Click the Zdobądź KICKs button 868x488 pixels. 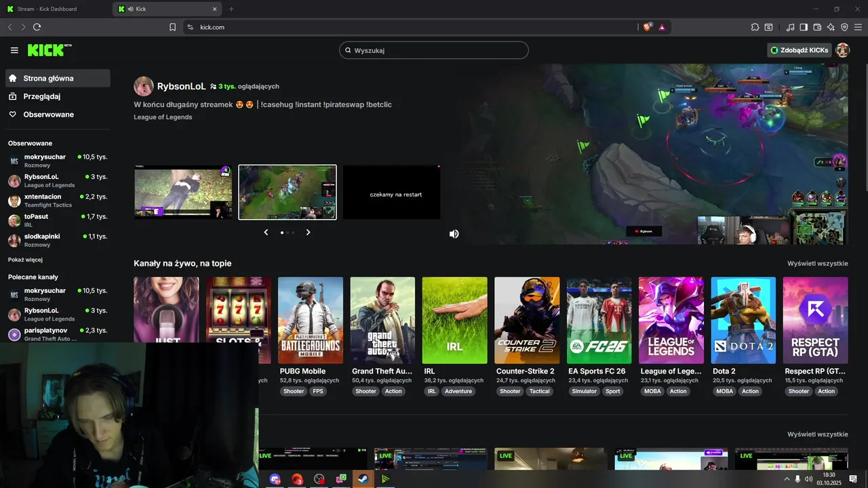(800, 50)
